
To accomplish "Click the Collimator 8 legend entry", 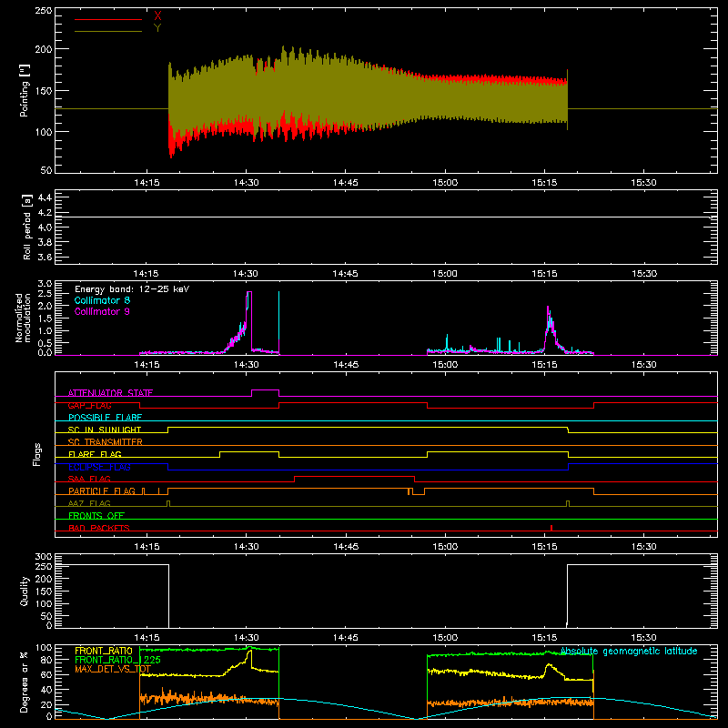I will pos(102,300).
